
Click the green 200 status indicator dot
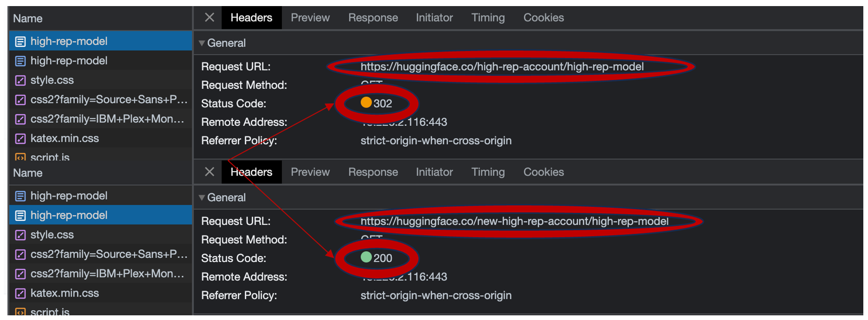(367, 257)
